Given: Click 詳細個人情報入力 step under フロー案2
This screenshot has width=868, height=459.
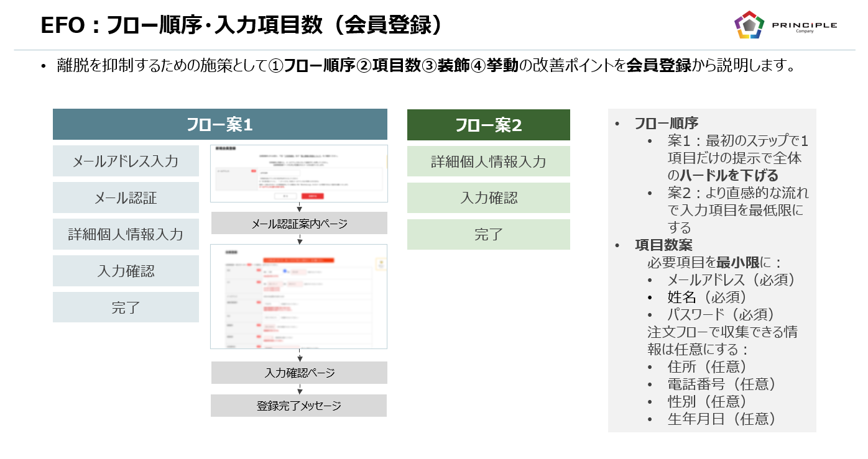Looking at the screenshot, I should pyautogui.click(x=489, y=161).
